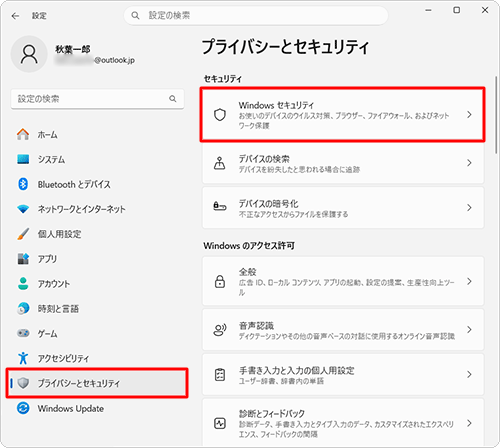Image resolution: width=500 pixels, height=448 pixels.
Task: Expand 診断とフィードバック with its chevron
Action: [469, 423]
